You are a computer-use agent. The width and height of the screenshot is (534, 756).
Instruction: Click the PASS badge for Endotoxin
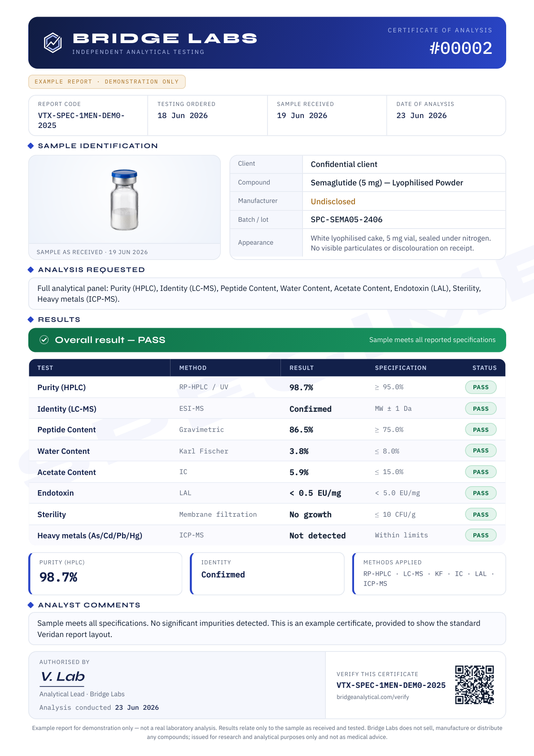(x=481, y=493)
